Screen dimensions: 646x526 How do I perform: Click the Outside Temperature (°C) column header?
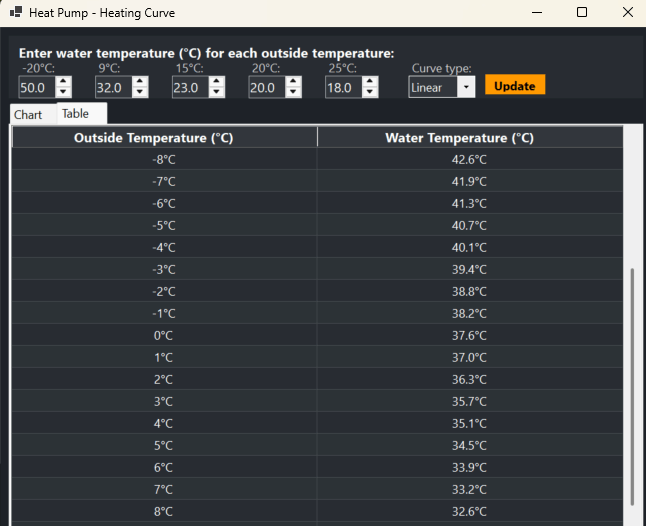[165, 138]
